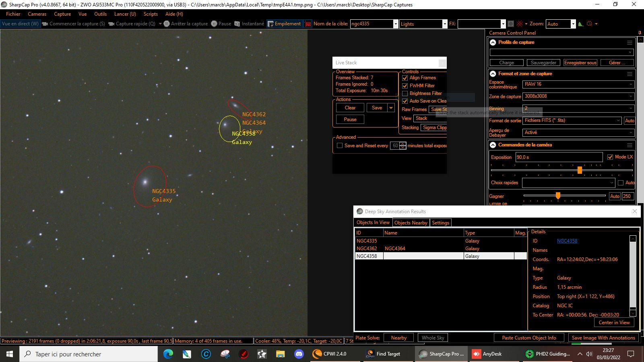This screenshot has width=644, height=362.
Task: Open the Save options dropdown arrow in Live Stack
Action: 391,108
